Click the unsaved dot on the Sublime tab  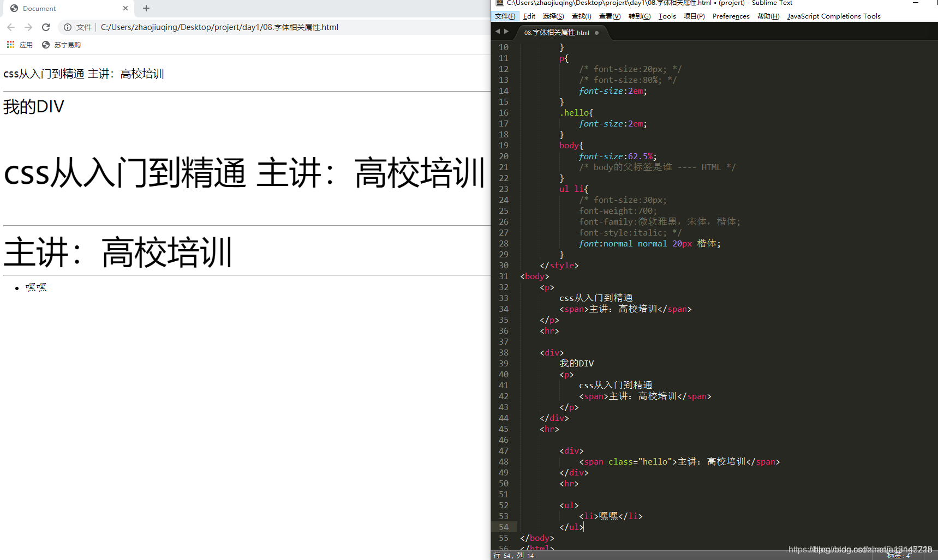(x=596, y=33)
